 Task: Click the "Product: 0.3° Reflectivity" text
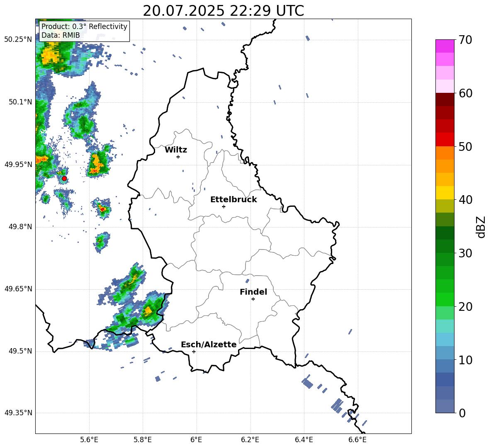(84, 26)
